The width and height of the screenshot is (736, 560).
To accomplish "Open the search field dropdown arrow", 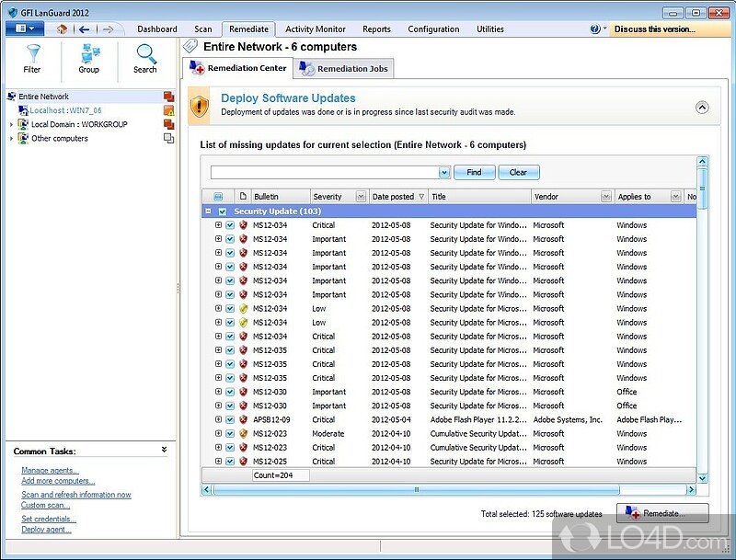I will pos(444,172).
